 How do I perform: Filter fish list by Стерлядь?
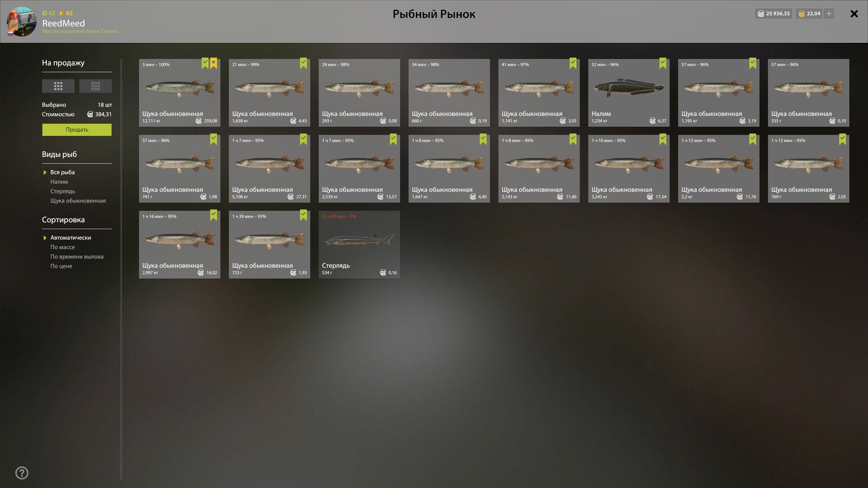pos(63,191)
